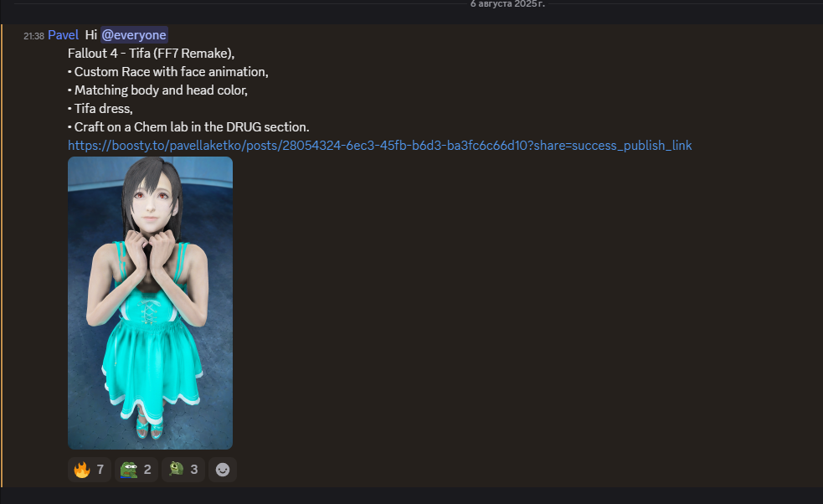Click the 'Tifa dress,' line

(x=100, y=109)
